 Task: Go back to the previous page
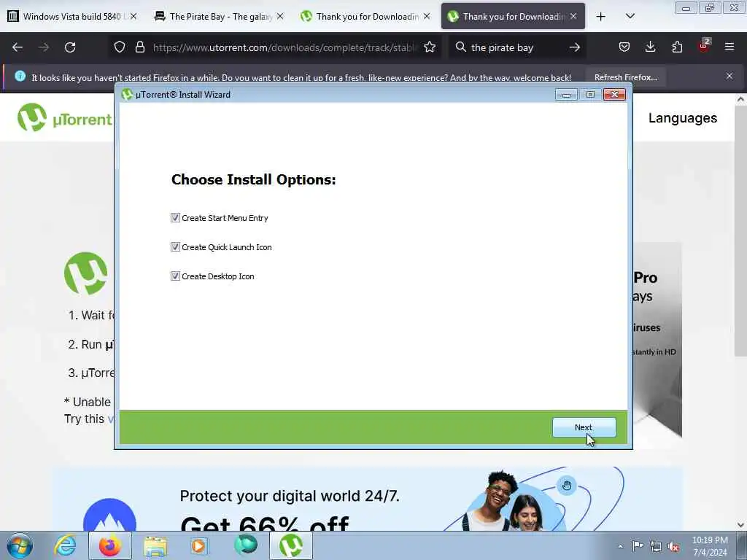click(18, 47)
